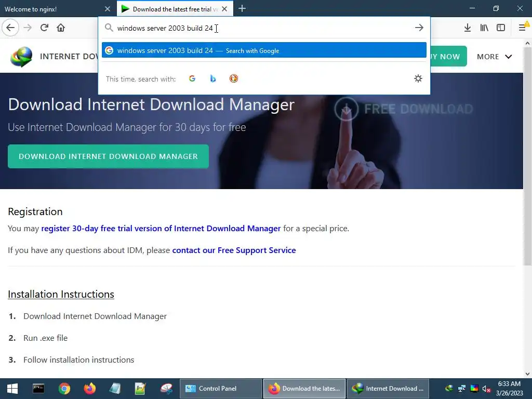Switch to Internet Download taskbar window
The width and height of the screenshot is (532, 399).
coord(388,389)
